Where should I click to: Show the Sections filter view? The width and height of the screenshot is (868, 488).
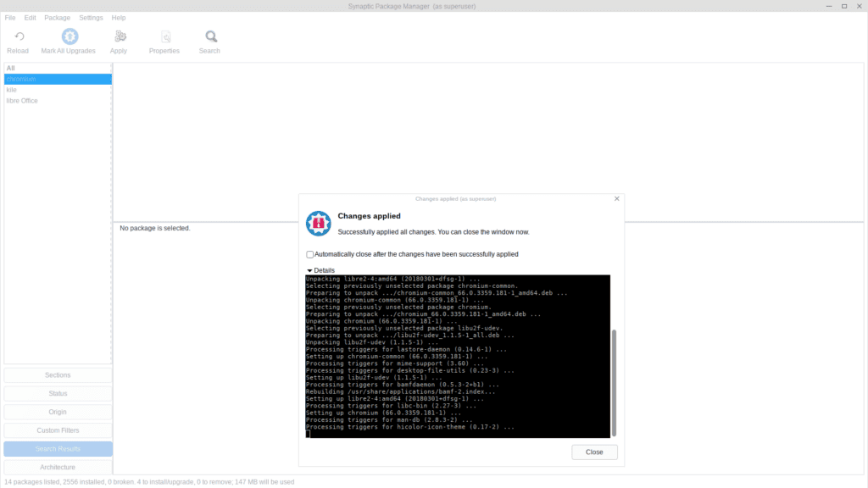click(x=58, y=375)
